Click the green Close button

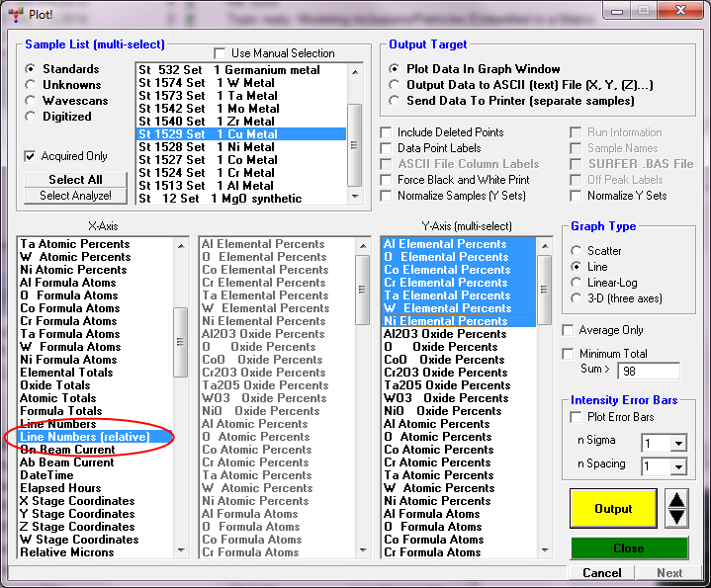point(629,548)
